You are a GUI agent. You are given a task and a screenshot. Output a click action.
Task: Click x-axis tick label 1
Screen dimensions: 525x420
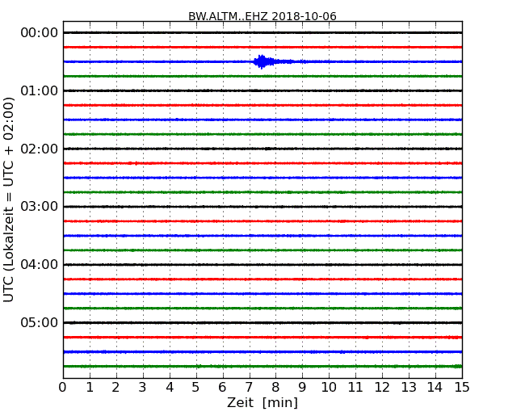[x=90, y=388]
